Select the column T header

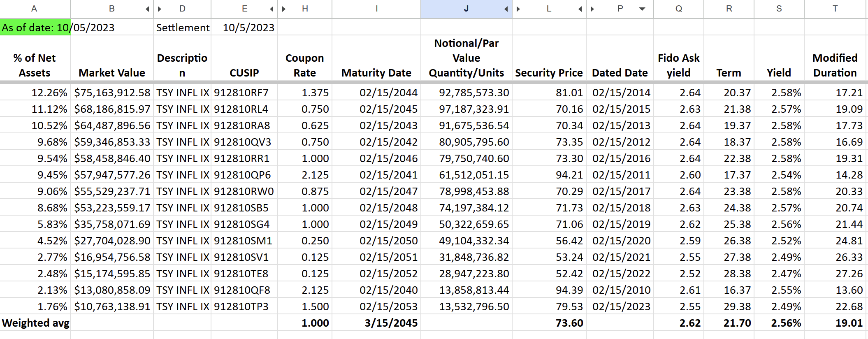point(836,9)
